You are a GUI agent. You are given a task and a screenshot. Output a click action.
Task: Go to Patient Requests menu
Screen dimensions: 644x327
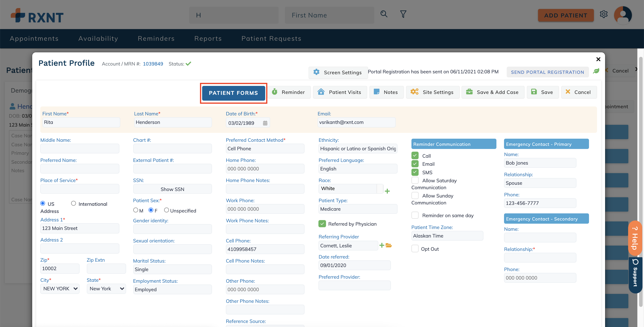click(271, 38)
